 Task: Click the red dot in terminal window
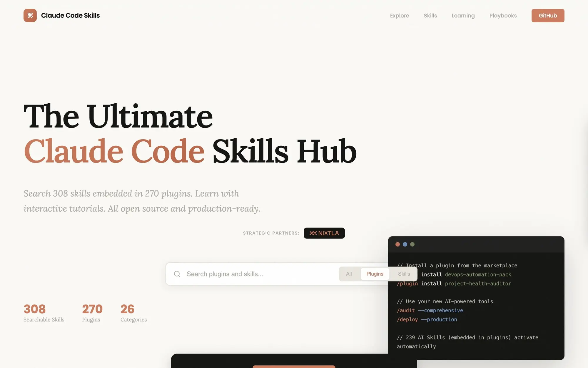397,244
